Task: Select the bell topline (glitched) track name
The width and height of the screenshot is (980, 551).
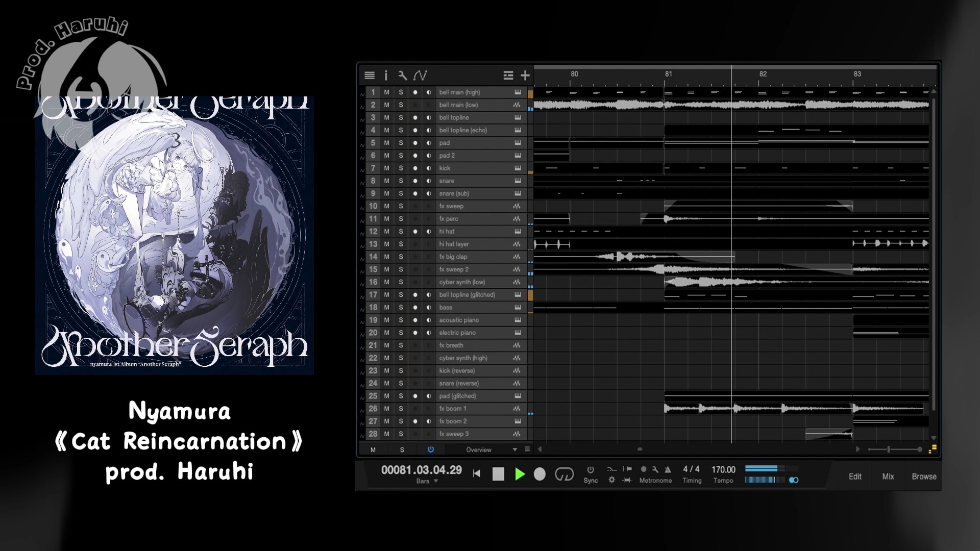Action: point(467,295)
